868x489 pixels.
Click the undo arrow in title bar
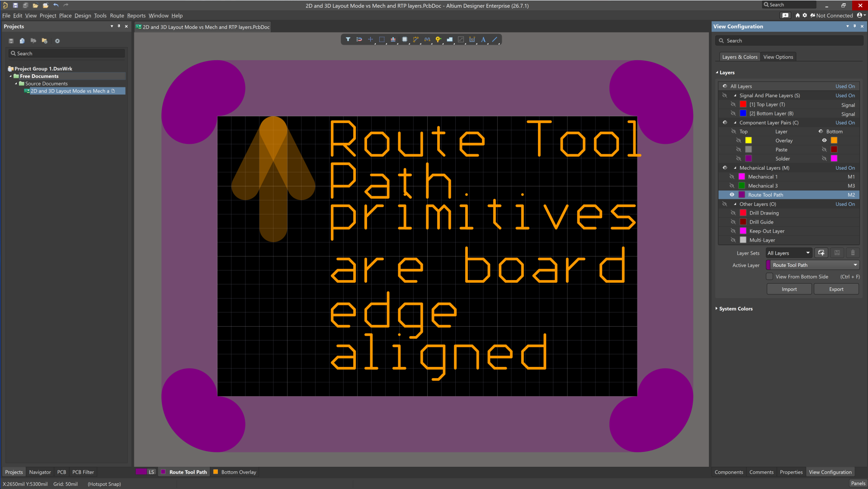pyautogui.click(x=56, y=5)
